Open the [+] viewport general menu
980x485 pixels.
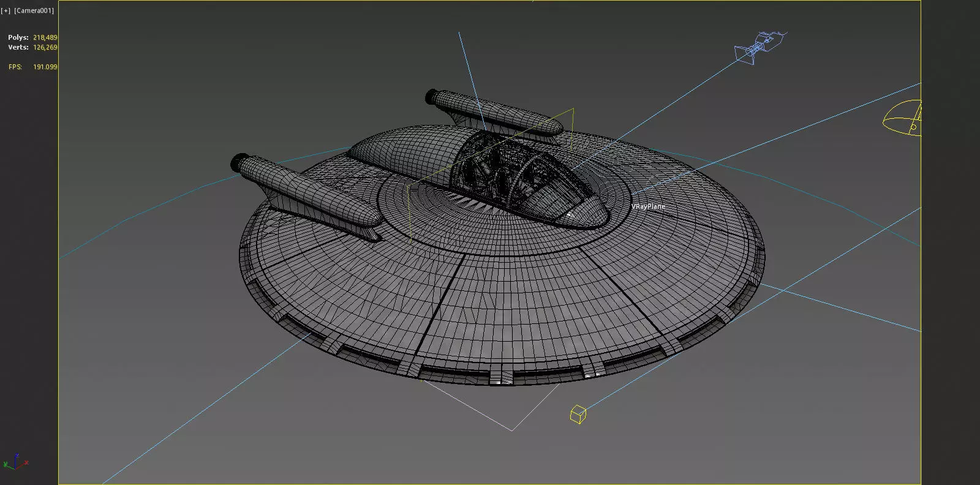6,10
